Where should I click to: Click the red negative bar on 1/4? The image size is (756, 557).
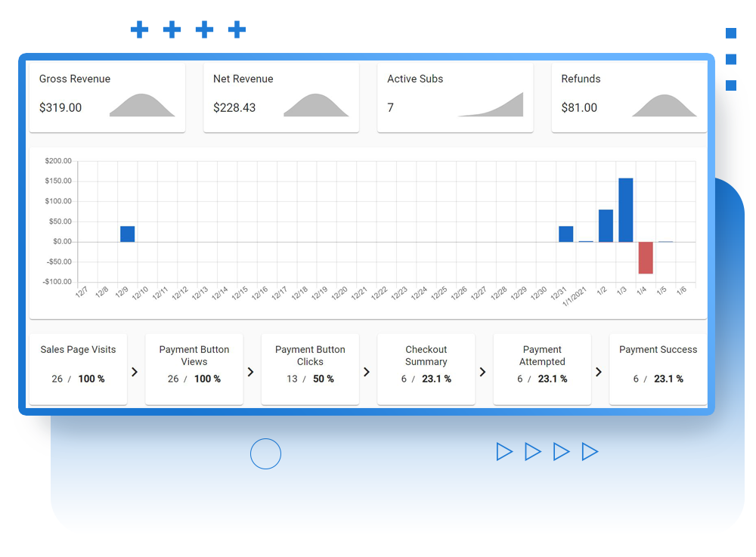pyautogui.click(x=645, y=257)
